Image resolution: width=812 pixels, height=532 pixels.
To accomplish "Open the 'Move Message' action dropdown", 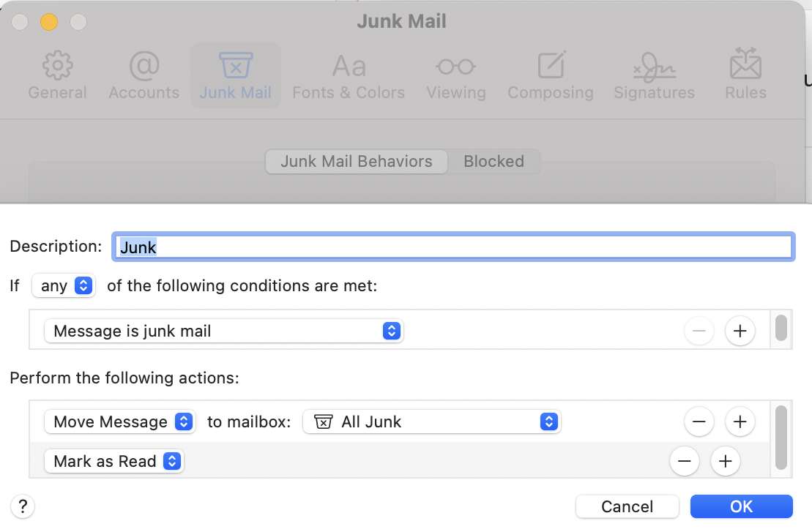I will coord(120,422).
